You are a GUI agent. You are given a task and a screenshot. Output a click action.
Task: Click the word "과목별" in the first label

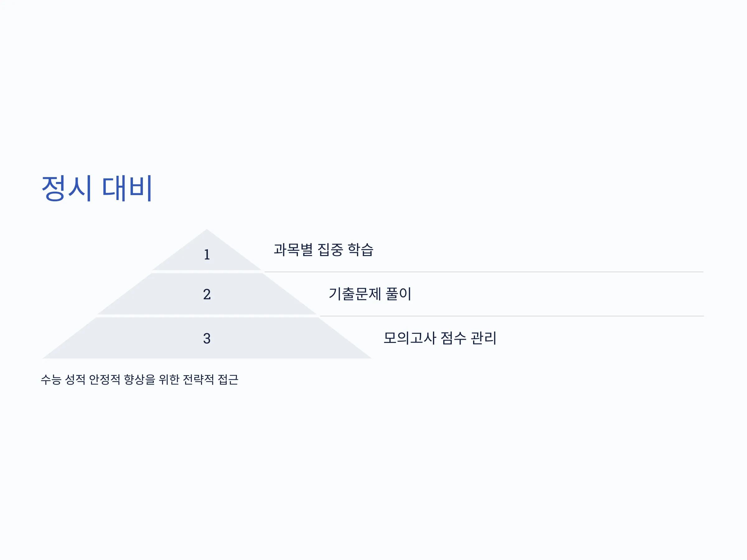click(293, 250)
